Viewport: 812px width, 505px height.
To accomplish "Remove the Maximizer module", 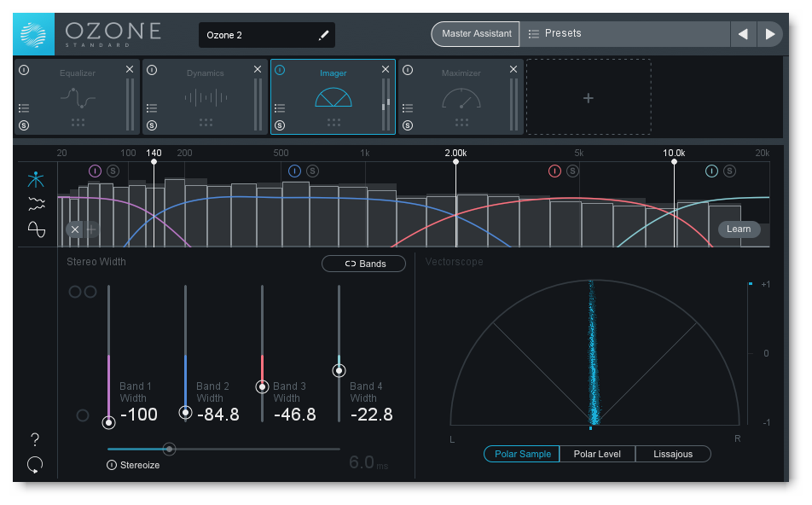I will click(x=513, y=69).
